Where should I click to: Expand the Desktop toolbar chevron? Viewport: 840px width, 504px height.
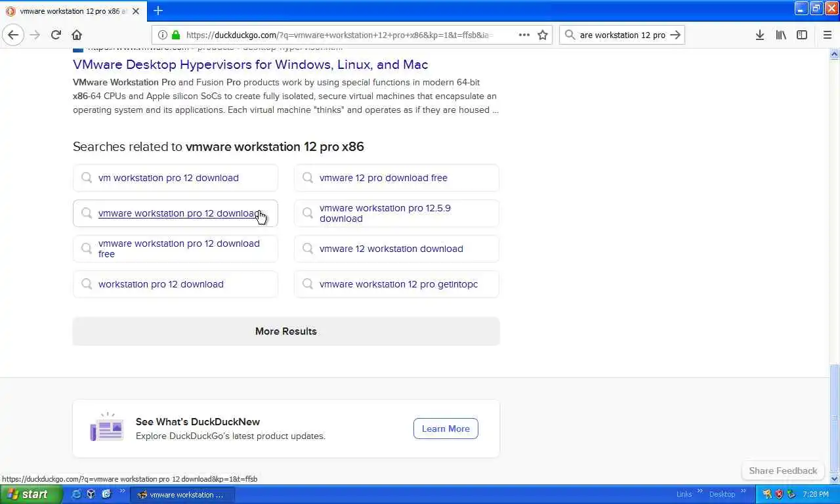click(744, 491)
